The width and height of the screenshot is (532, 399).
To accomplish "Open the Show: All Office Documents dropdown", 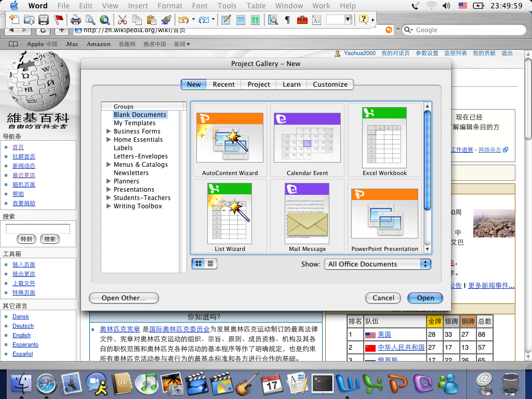I will [377, 264].
